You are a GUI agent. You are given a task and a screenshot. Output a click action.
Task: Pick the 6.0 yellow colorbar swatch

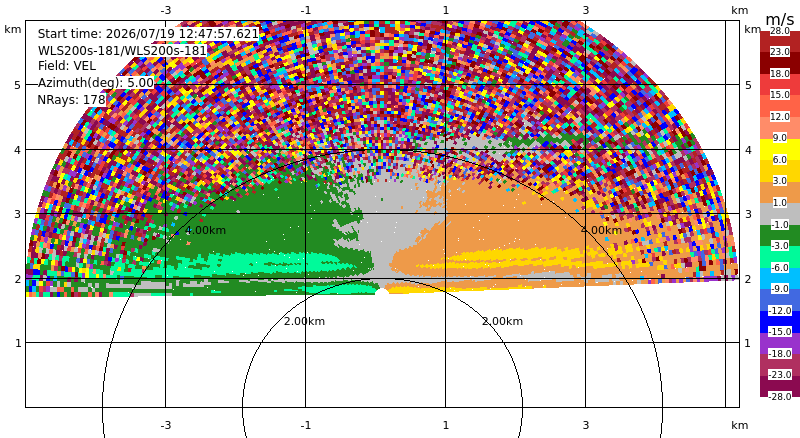coord(780,150)
